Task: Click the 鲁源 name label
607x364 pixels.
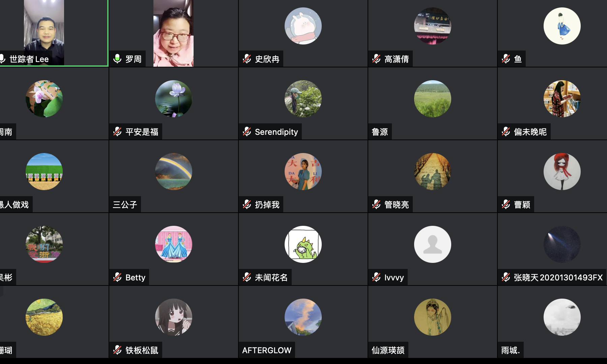Action: (x=380, y=132)
